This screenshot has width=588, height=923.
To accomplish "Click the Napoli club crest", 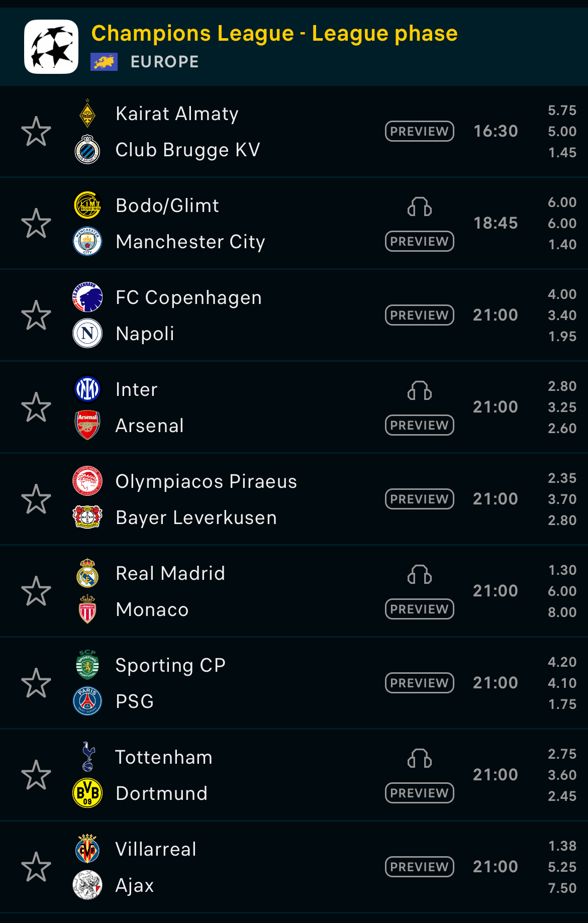I will [87, 334].
